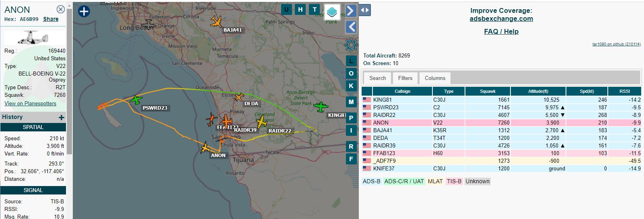
Task: Sort table by Type column
Action: [449, 91]
